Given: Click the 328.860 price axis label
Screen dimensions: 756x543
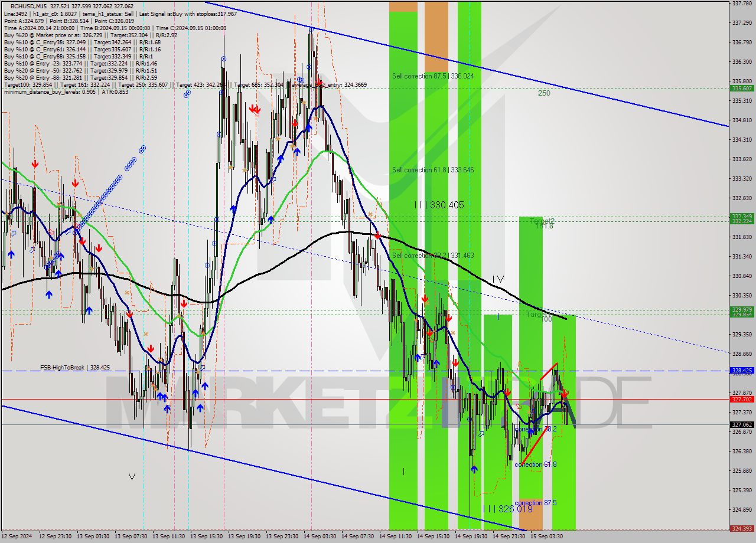Looking at the screenshot, I should (x=742, y=354).
